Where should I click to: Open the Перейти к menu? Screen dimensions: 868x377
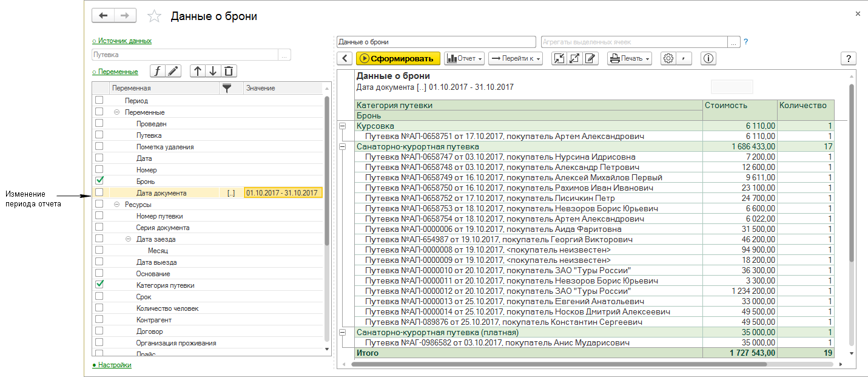click(x=515, y=58)
